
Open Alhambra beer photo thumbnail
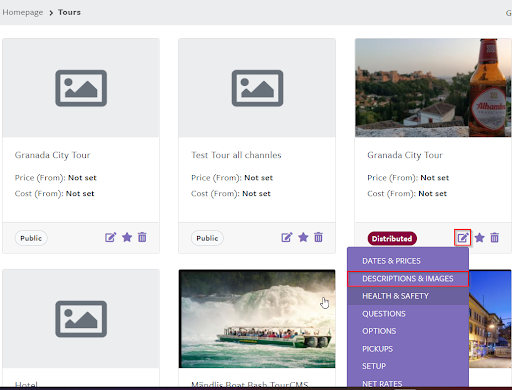point(433,88)
